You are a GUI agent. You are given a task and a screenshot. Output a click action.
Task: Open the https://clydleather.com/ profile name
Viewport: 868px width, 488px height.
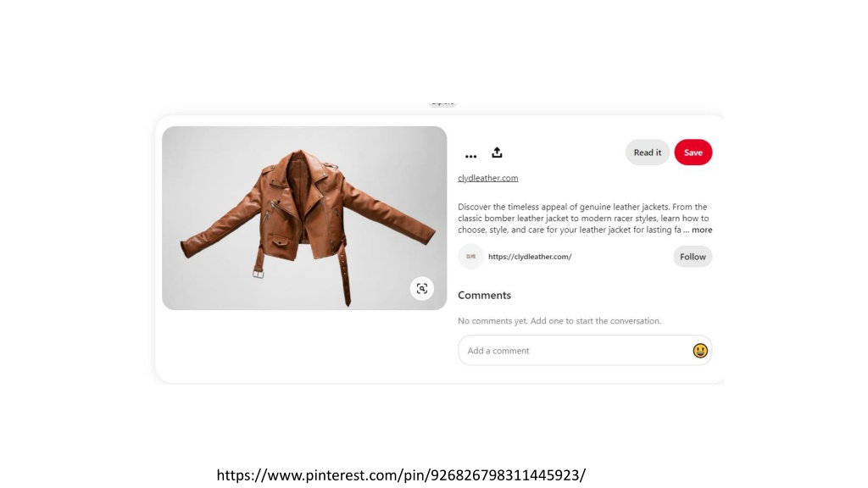(530, 257)
